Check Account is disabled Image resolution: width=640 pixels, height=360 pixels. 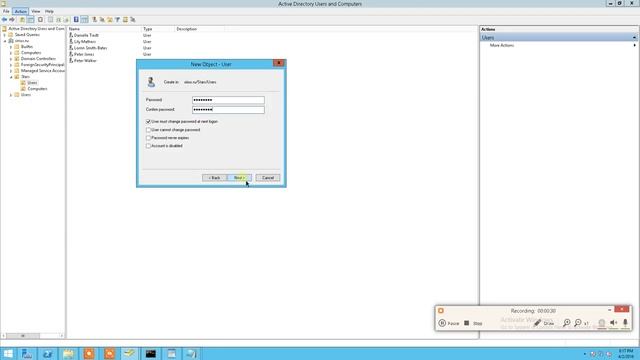148,146
